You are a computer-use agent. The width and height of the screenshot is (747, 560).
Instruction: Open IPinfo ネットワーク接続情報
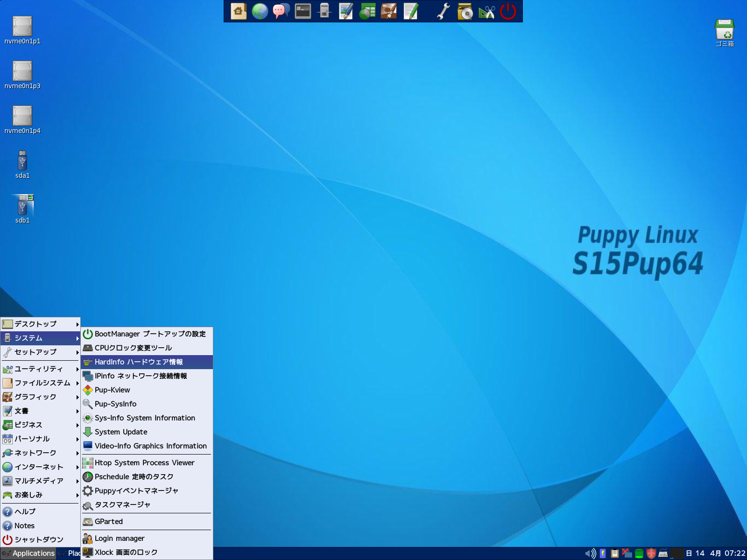pyautogui.click(x=147, y=376)
